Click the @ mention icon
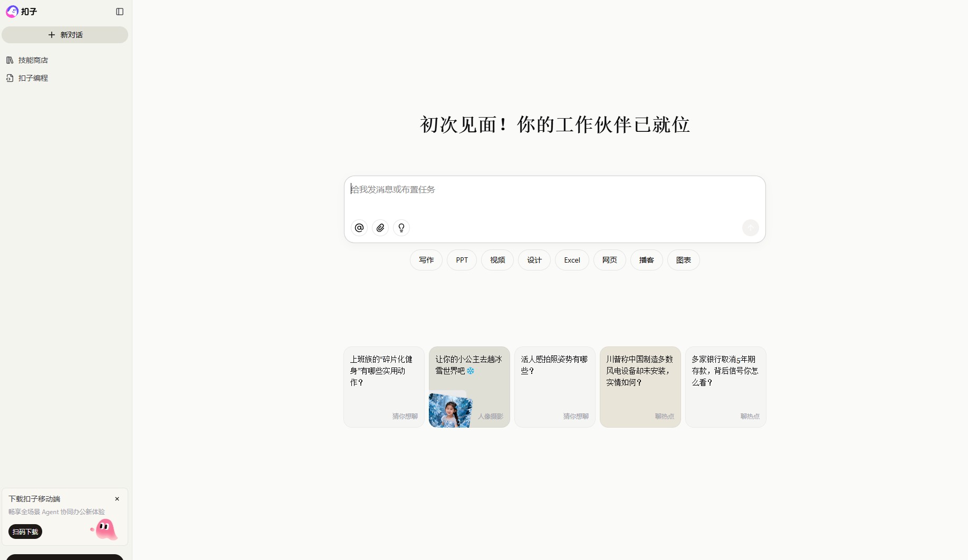This screenshot has height=560, width=968. click(359, 228)
